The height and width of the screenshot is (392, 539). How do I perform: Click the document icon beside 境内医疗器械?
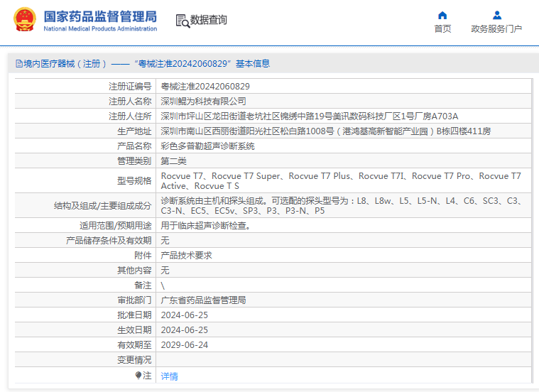(19, 64)
